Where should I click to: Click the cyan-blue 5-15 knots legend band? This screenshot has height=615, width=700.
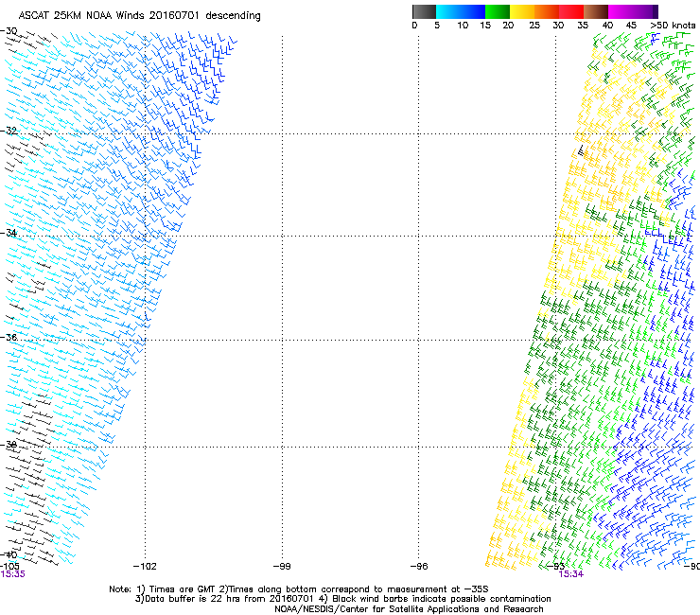click(x=461, y=11)
